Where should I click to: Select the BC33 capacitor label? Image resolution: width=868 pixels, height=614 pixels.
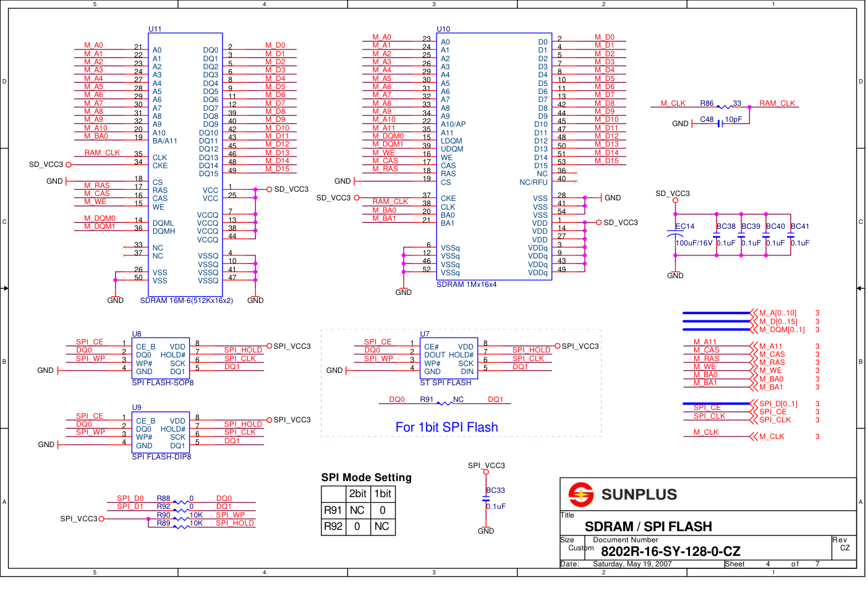496,490
